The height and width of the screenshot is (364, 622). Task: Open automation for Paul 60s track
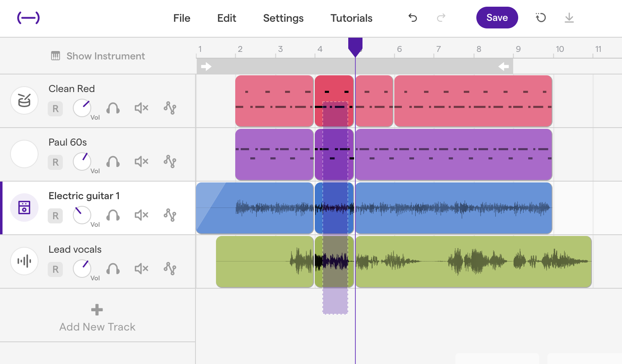(170, 161)
